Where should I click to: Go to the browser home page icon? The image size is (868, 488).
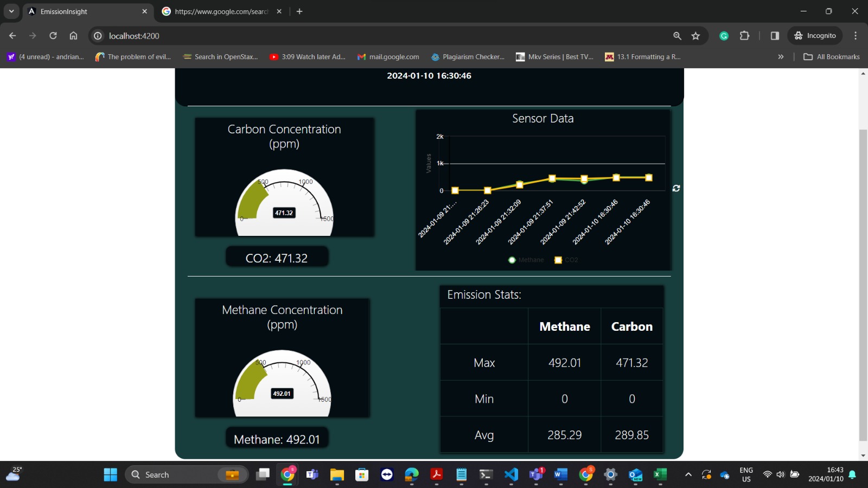73,36
